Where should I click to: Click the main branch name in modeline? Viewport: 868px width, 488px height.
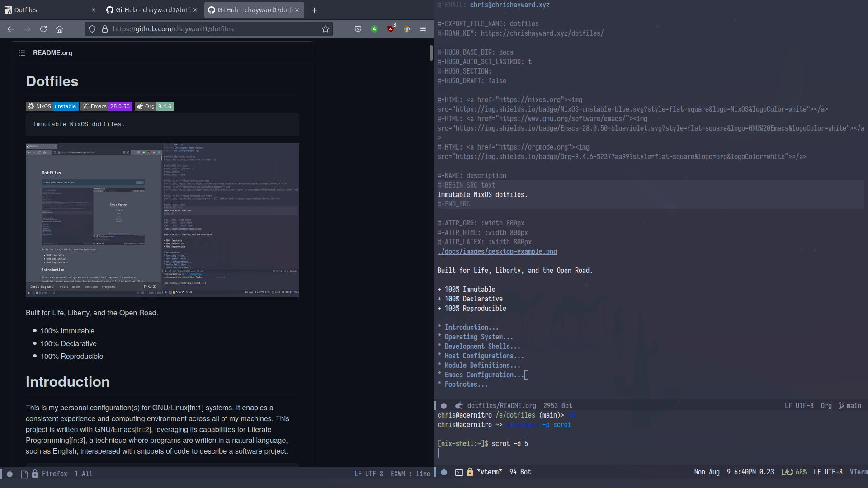(x=854, y=406)
